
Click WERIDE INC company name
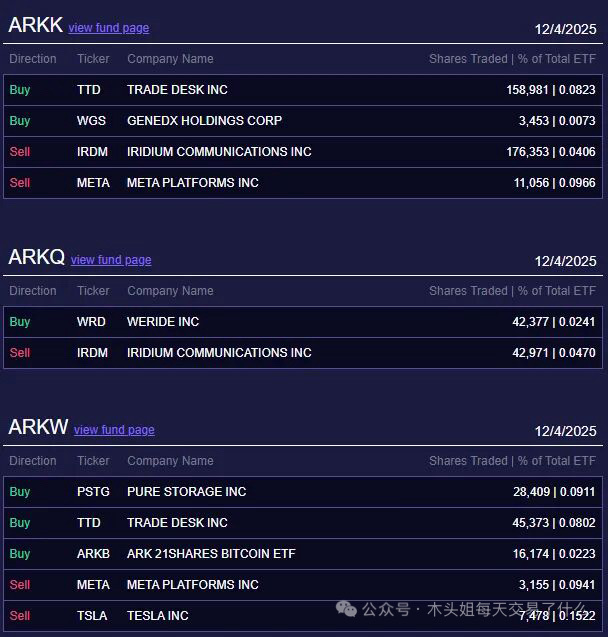click(163, 322)
